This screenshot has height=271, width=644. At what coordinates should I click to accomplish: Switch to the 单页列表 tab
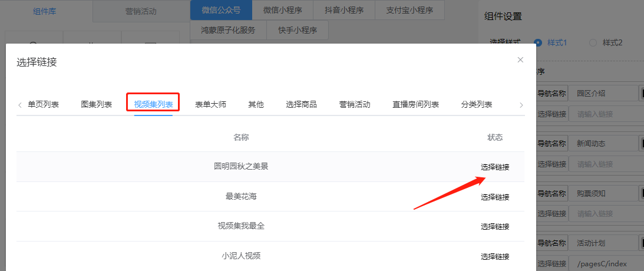click(x=43, y=105)
